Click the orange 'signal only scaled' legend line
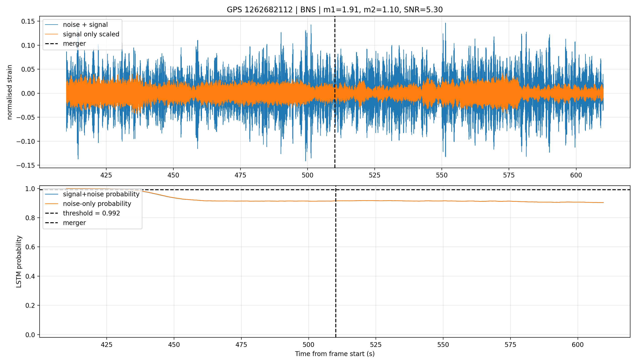This screenshot has height=364, width=637. pos(52,34)
